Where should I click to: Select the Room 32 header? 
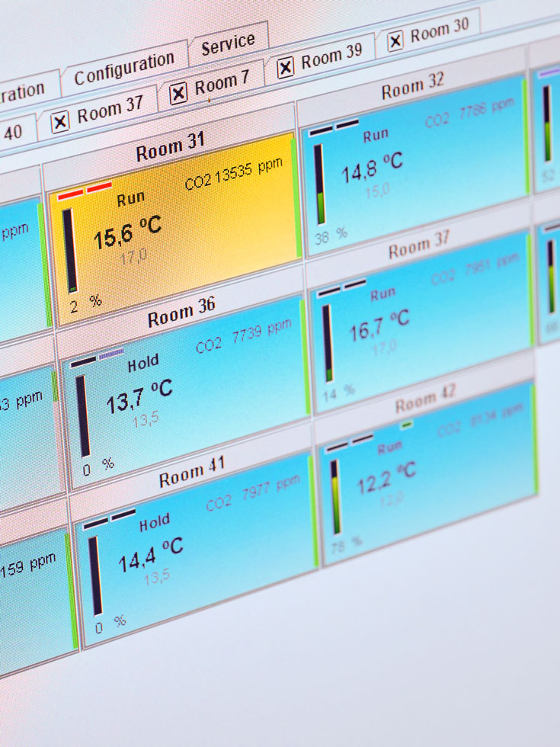[412, 85]
